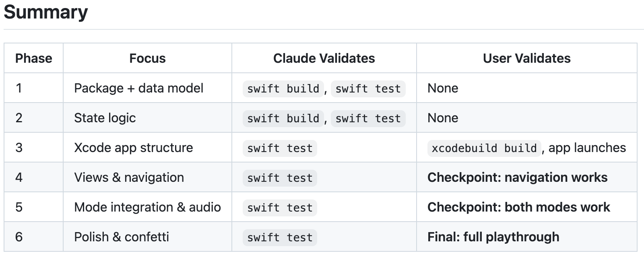This screenshot has width=644, height=255.
Task: Click Checkpoint: both modes work text
Action: tap(518, 207)
